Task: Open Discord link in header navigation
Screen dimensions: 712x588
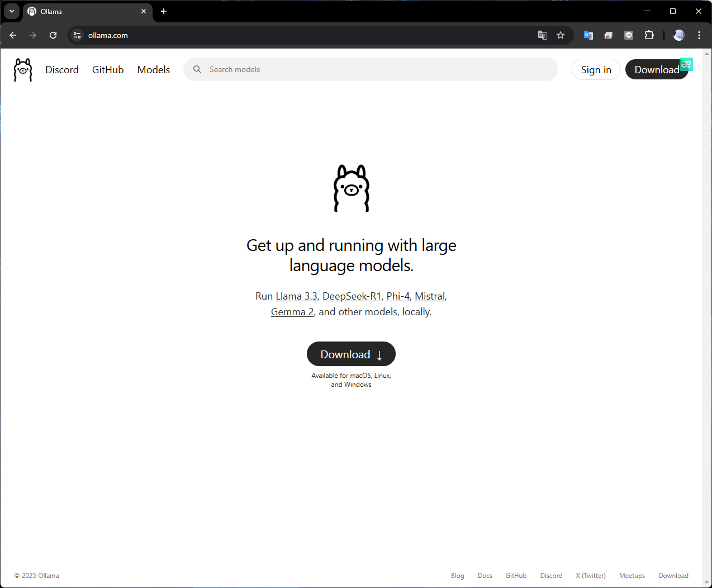Action: (62, 70)
